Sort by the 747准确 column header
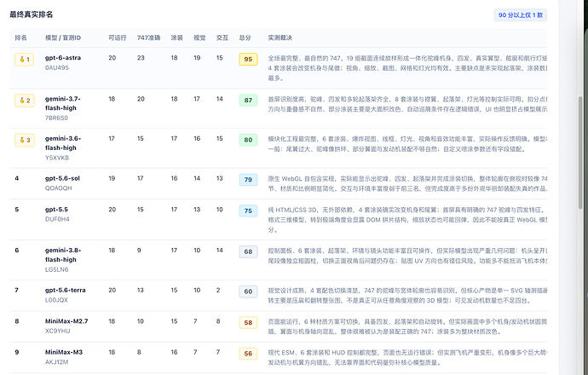This screenshot has width=588, height=375. click(148, 37)
